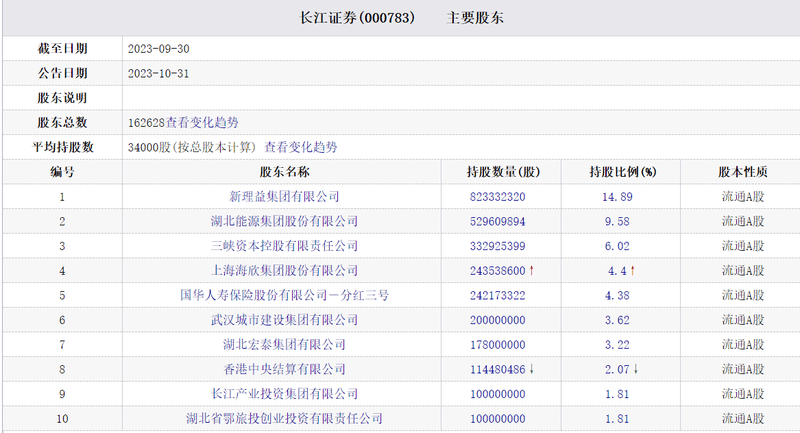Click down arrow beside ratio 2.07
Screen dimensions: 800x433
pos(636,369)
